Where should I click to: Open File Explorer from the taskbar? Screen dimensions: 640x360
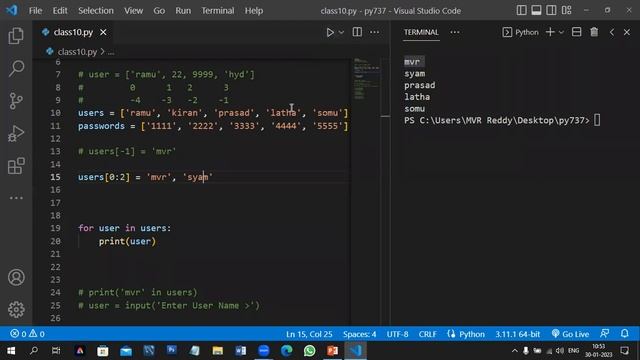point(218,350)
